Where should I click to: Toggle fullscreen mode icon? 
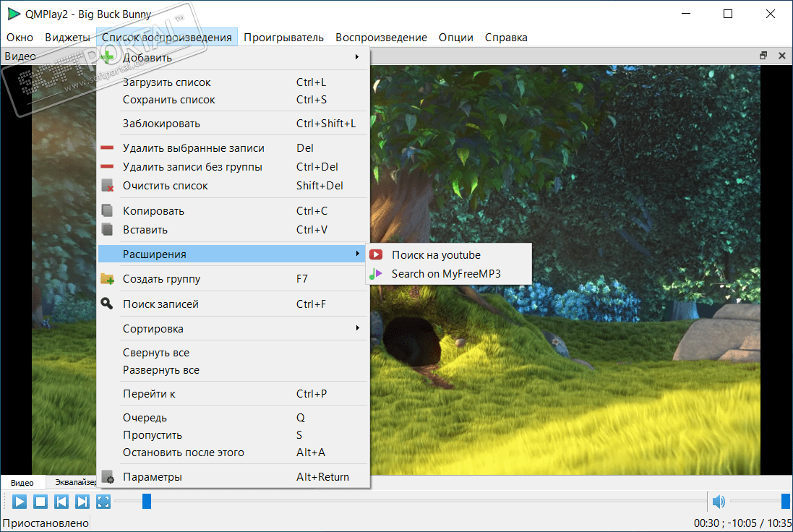coord(103,502)
